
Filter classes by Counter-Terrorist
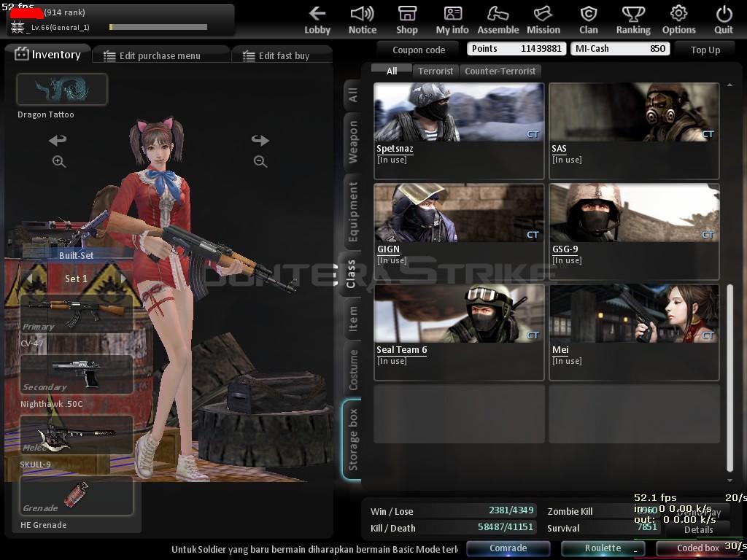pos(500,71)
